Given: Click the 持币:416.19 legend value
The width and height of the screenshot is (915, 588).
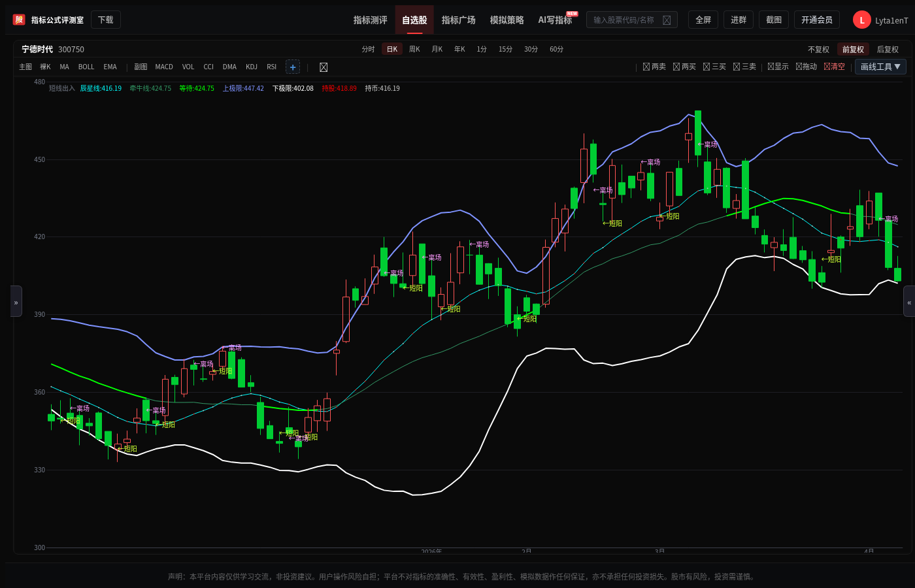Looking at the screenshot, I should click(382, 89).
